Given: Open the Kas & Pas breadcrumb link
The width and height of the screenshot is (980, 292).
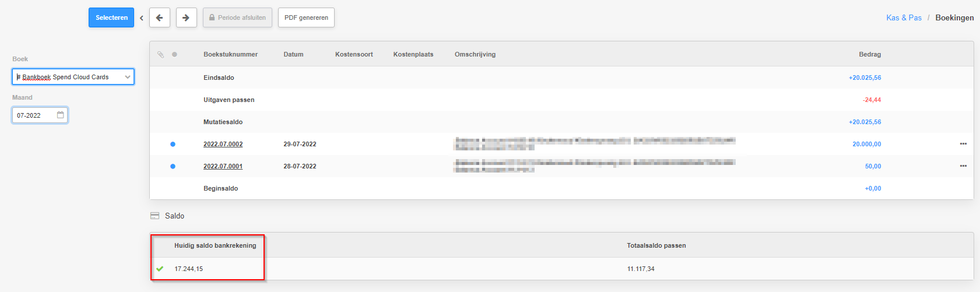Looking at the screenshot, I should pyautogui.click(x=904, y=17).
